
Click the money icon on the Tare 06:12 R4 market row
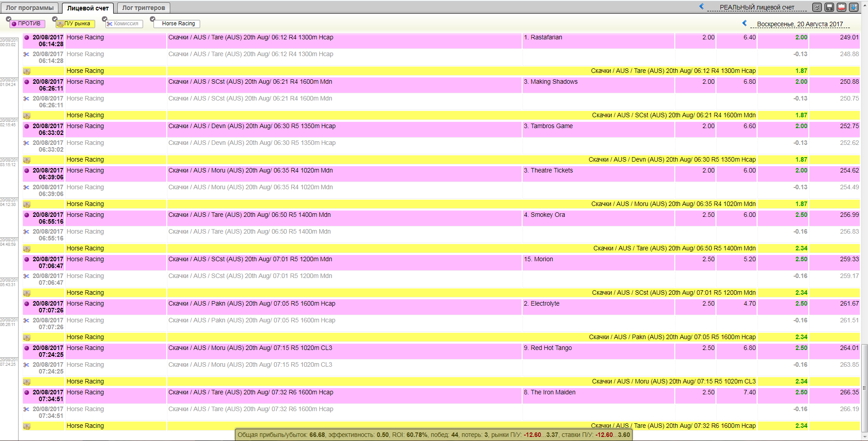coord(27,72)
